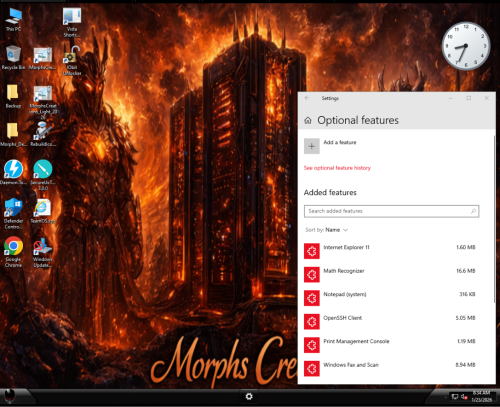Screen dimensions: 500x407
Task: Click the Settings gear in taskbar
Action: [249, 396]
